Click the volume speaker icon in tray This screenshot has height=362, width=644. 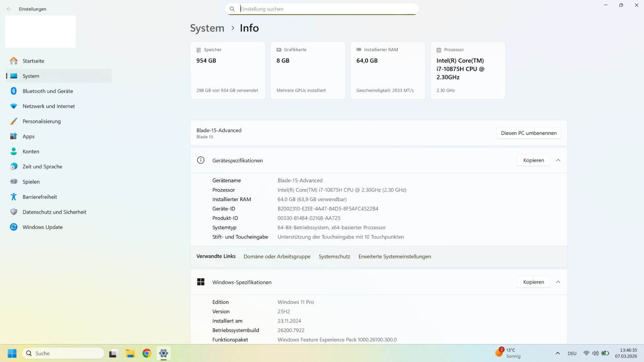coord(595,353)
